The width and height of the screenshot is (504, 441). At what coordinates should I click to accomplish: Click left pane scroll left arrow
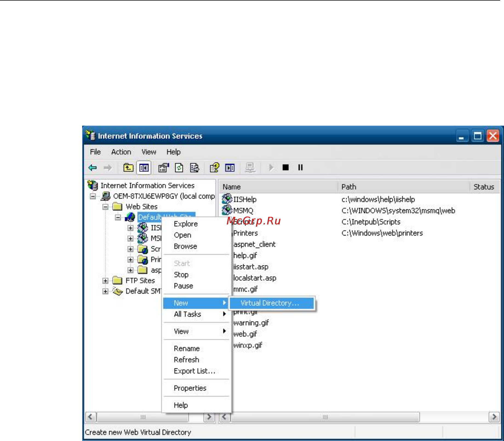coord(91,417)
